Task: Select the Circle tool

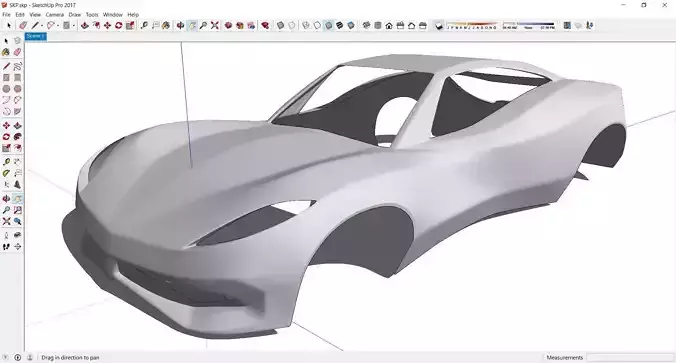Action: 6,89
